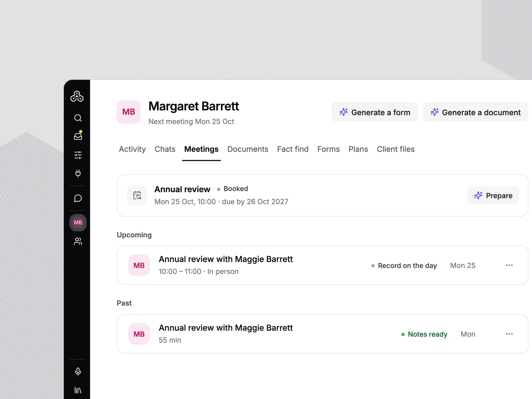Click the calendar sync icon on Annual review card
This screenshot has width=532, height=399.
(137, 196)
